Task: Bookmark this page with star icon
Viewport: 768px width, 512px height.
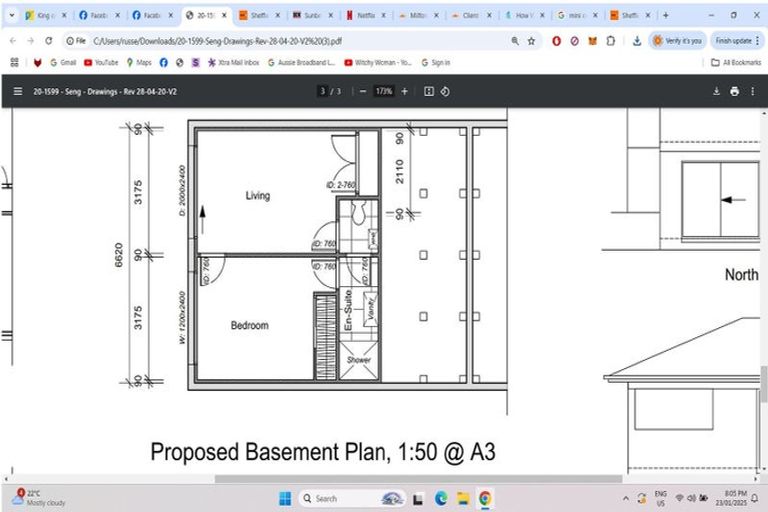Action: coord(531,41)
